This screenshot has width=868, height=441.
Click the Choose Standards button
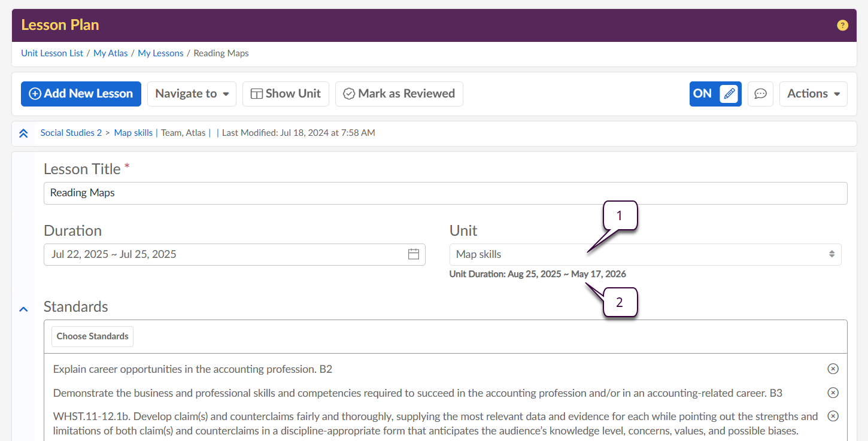(92, 336)
